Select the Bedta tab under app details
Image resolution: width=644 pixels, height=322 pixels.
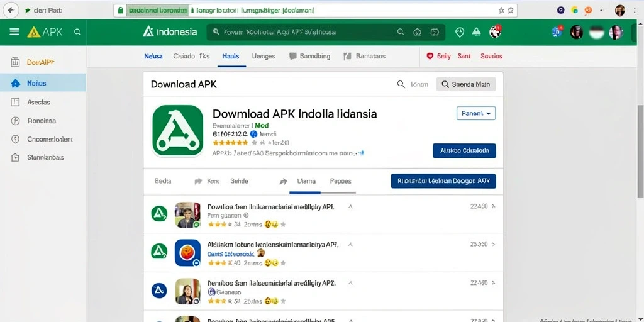[x=163, y=181]
